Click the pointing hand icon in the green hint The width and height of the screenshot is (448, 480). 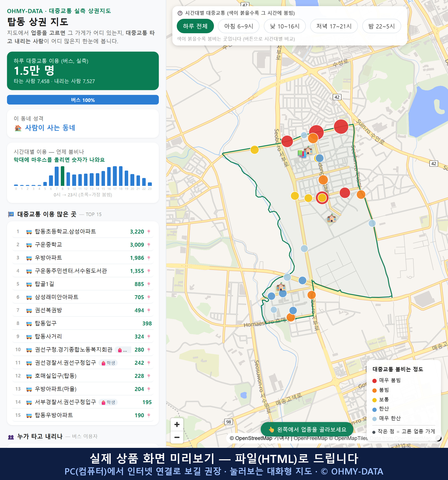[271, 429]
